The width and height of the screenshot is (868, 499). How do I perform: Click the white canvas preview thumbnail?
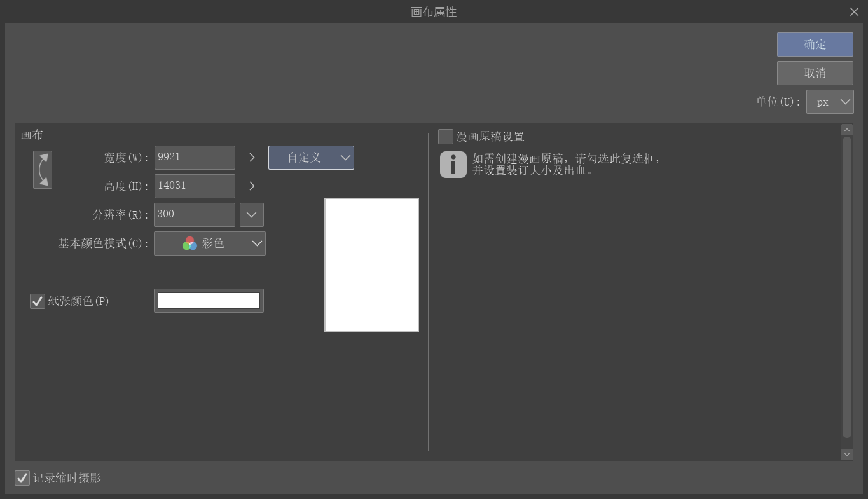pyautogui.click(x=371, y=264)
